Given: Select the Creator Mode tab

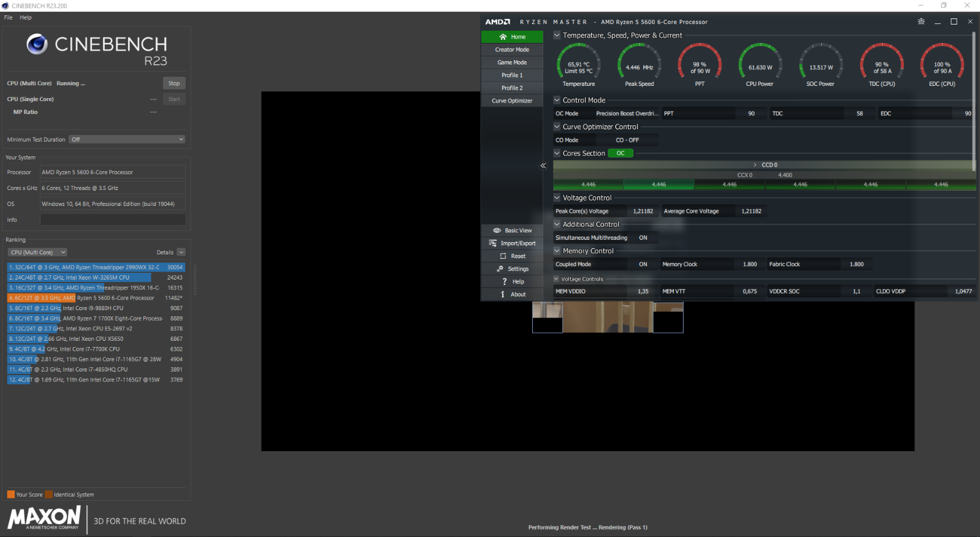Looking at the screenshot, I should 512,50.
